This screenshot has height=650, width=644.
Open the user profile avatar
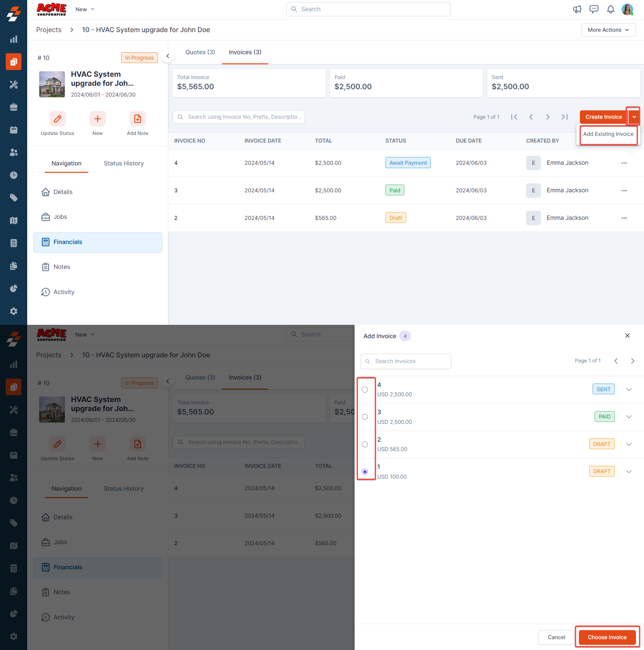click(628, 9)
